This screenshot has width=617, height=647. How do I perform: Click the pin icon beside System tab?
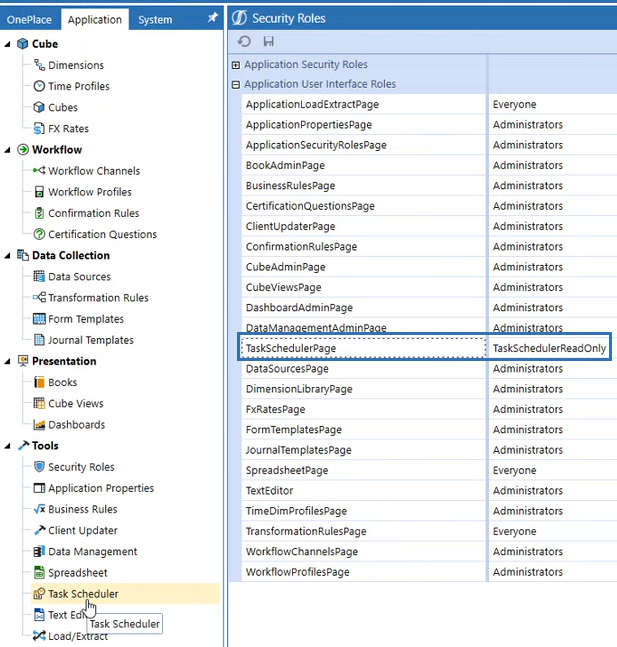(212, 19)
